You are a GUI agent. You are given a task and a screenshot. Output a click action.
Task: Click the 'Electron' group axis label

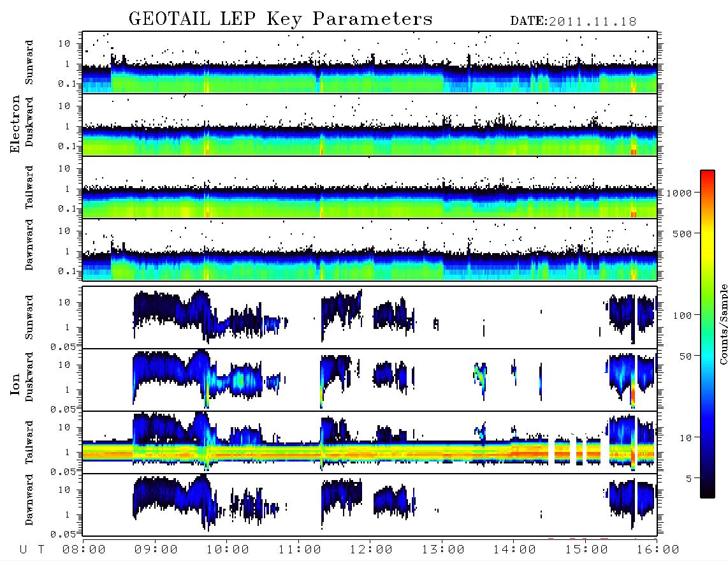15,124
